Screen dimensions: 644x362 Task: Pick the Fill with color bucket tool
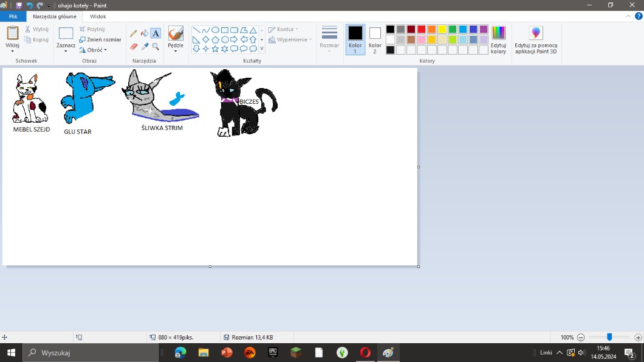click(x=145, y=33)
